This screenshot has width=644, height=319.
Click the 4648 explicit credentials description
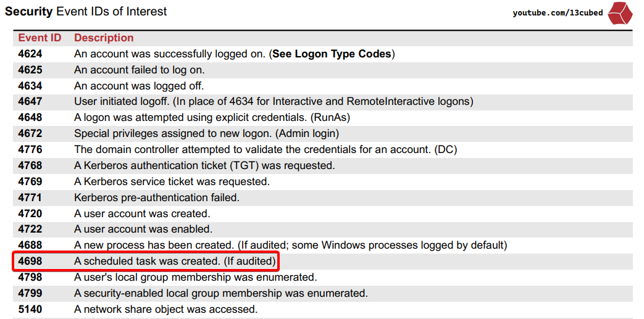(x=212, y=118)
